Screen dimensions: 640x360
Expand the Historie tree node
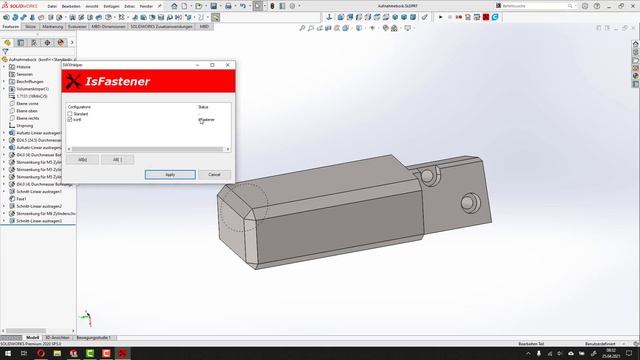coord(4,67)
